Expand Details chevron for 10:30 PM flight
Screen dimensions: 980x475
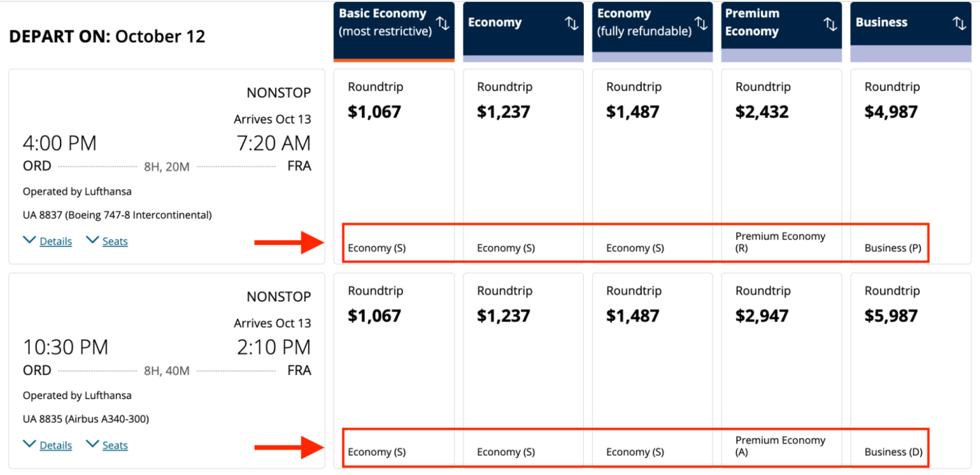coord(29,444)
